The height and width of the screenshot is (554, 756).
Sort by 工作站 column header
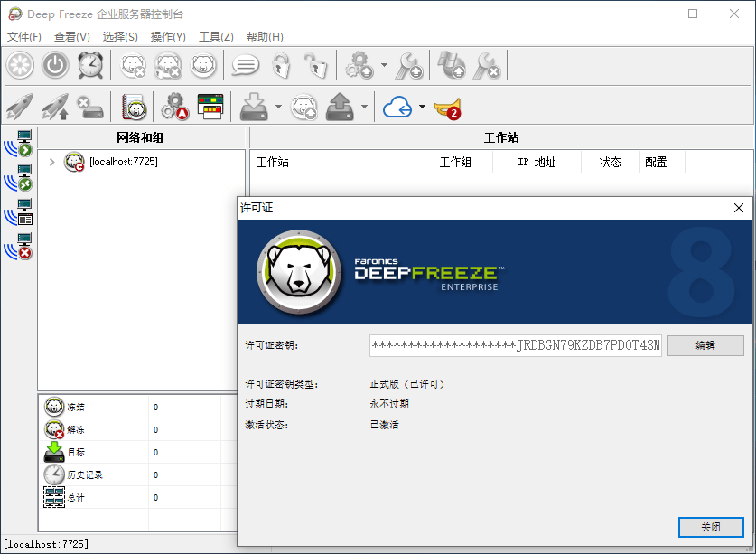coord(341,162)
